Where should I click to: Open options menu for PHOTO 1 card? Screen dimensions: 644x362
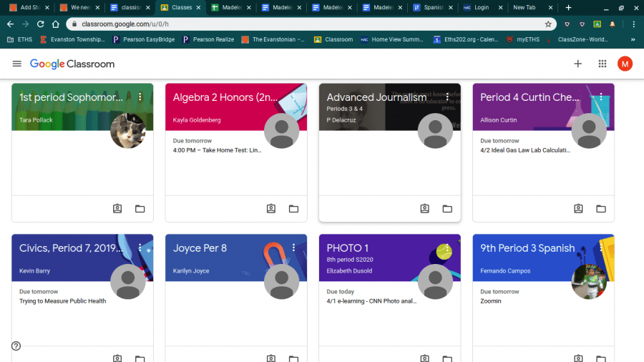[x=447, y=248]
